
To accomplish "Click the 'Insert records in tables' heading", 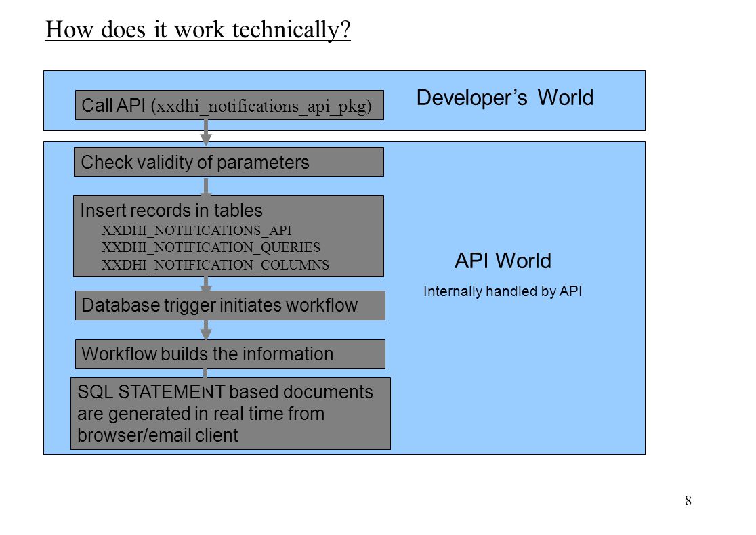I will click(171, 210).
